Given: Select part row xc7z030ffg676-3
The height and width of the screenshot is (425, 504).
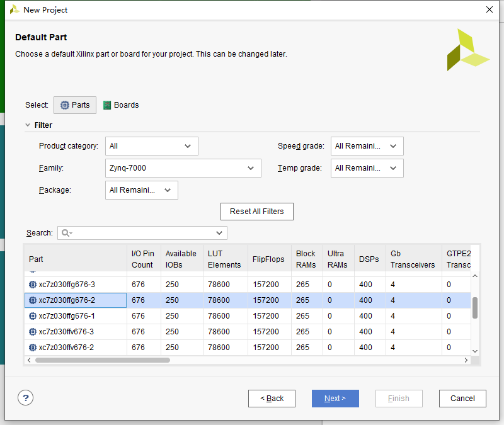Looking at the screenshot, I should [x=248, y=285].
